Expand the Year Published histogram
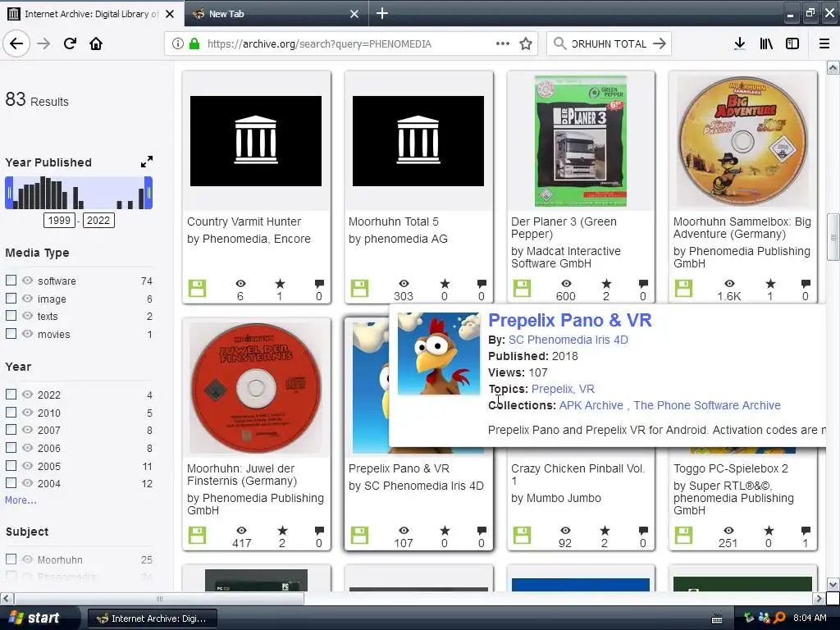Viewport: 840px width, 630px height. coord(147,162)
